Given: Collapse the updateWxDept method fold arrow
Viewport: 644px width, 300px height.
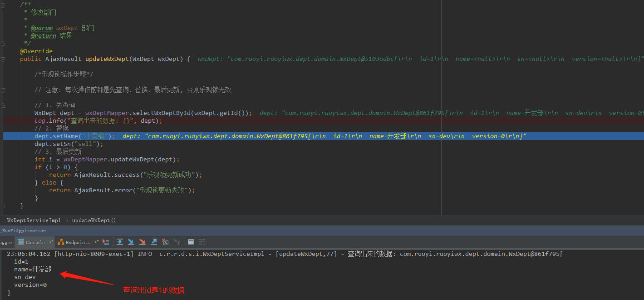Looking at the screenshot, I should point(3,59).
